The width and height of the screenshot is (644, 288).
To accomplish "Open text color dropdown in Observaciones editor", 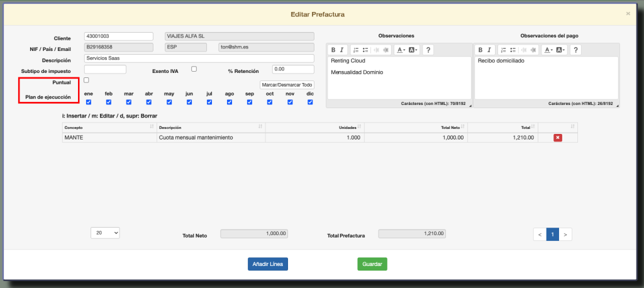I will (x=401, y=50).
